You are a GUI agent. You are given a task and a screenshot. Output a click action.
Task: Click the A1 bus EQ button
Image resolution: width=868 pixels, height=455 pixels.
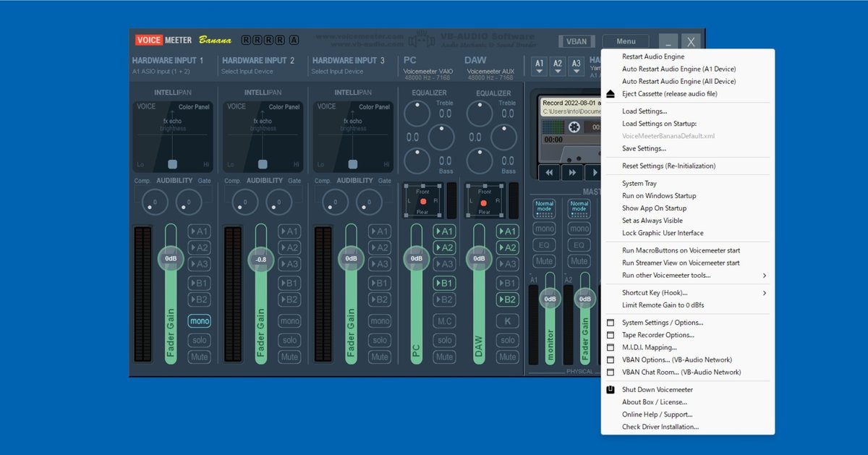[x=545, y=244]
